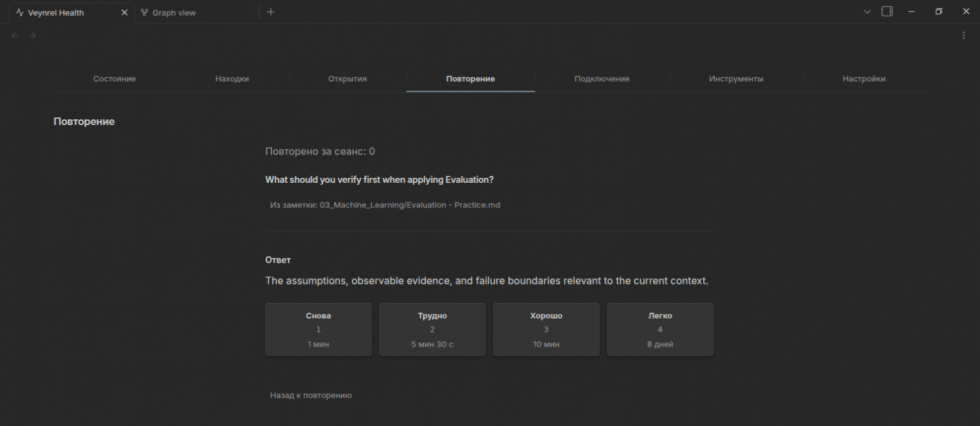Choose the Хорошо rating button
Viewport: 980px width, 426px height.
[x=546, y=330]
